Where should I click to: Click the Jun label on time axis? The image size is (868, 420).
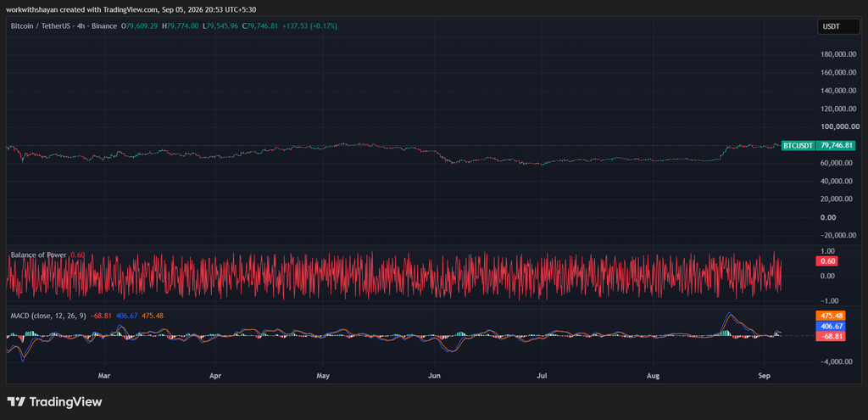click(435, 376)
